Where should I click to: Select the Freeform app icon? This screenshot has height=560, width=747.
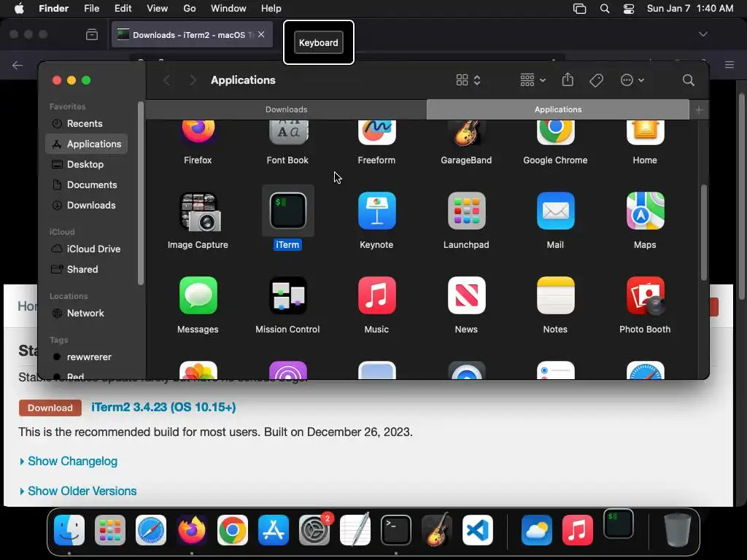coord(376,133)
